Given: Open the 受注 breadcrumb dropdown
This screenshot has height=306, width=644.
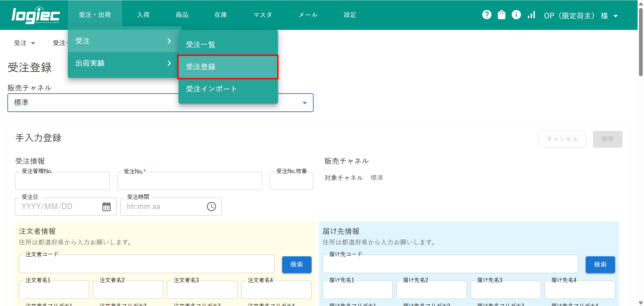Looking at the screenshot, I should coord(24,43).
